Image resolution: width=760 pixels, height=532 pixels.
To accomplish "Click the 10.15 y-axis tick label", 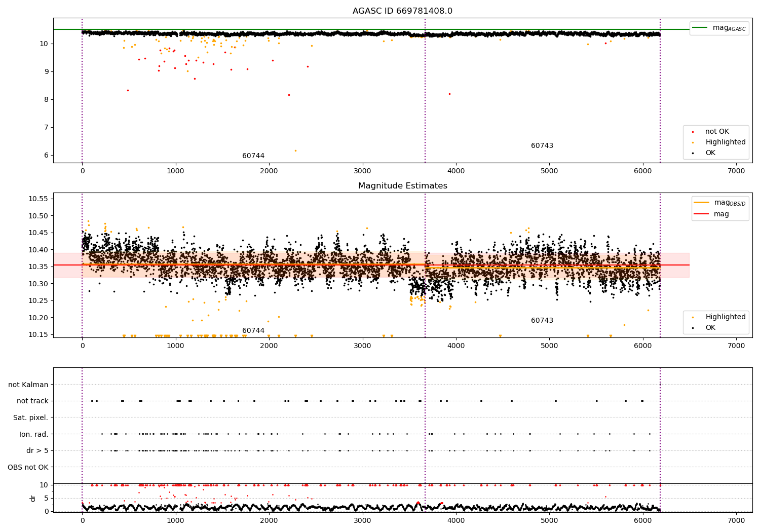I will coord(38,335).
